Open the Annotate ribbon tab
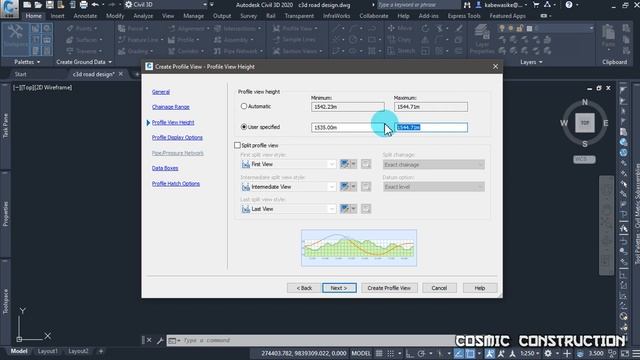 coord(85,16)
